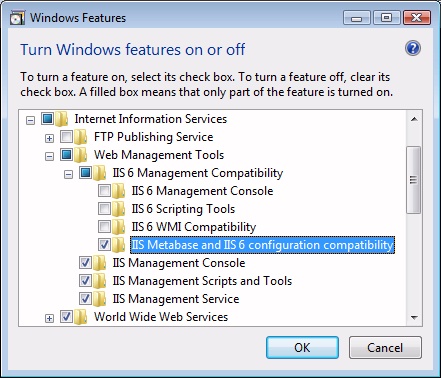Click the Web Management Tools folder icon
The image size is (441, 378).
80,155
